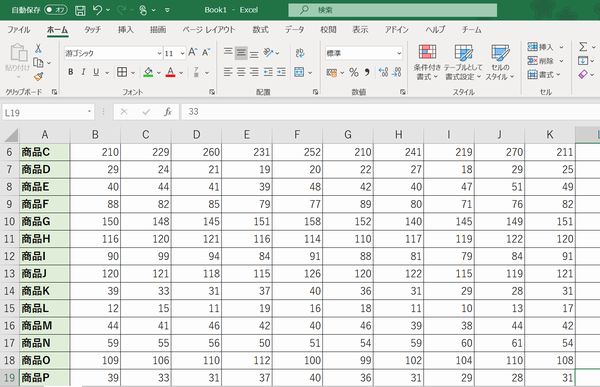Viewport: 600px width, 387px height.
Task: Open the fill color dropdown arrow
Action: 158,73
